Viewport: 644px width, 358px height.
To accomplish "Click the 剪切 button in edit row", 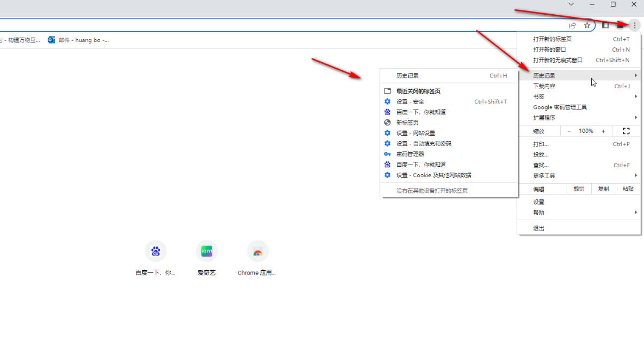I will [x=579, y=189].
